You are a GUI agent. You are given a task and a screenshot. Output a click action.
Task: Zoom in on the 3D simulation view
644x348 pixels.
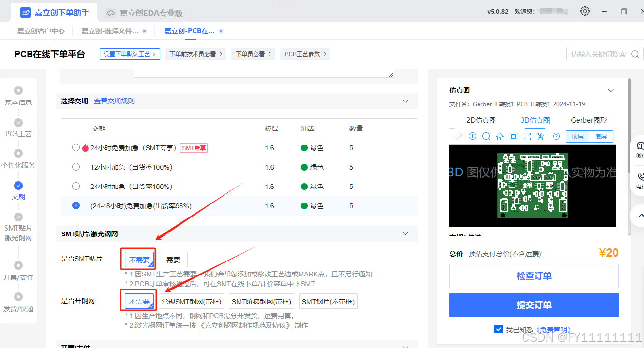(x=473, y=136)
